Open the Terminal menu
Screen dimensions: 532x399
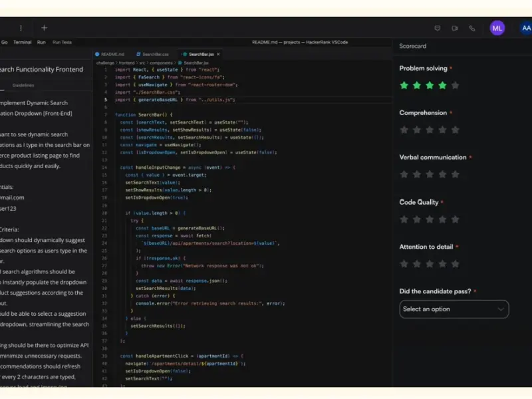click(23, 42)
